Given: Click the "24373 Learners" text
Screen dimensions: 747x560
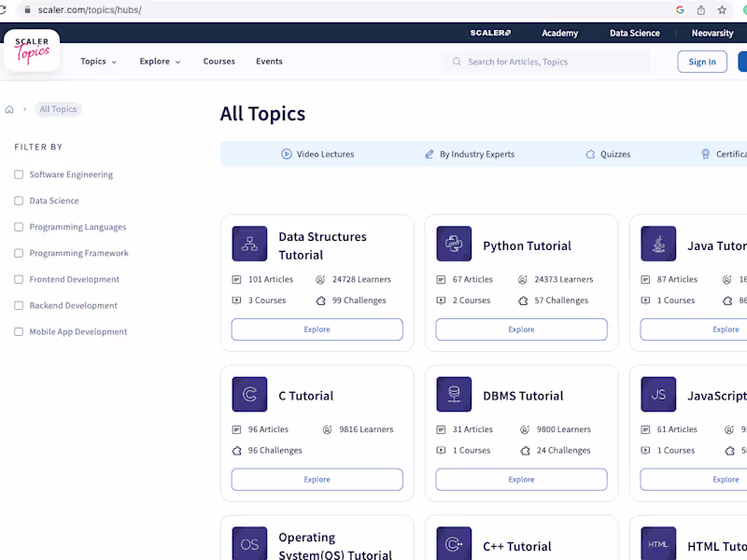Looking at the screenshot, I should tap(564, 279).
